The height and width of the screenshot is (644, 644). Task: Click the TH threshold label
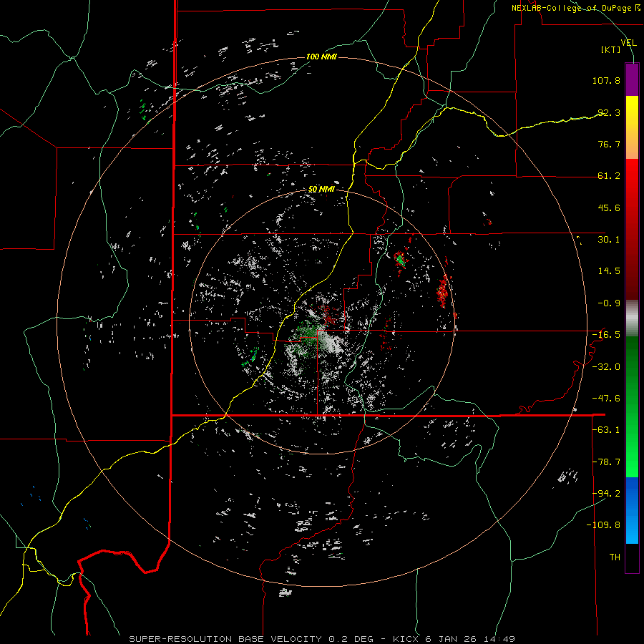click(x=615, y=557)
